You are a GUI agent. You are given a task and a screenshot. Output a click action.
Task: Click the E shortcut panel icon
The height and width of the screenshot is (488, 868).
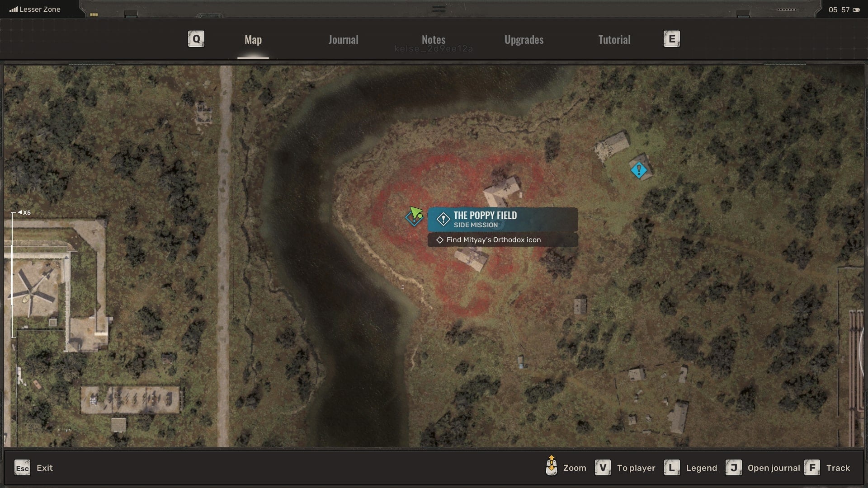[671, 39]
